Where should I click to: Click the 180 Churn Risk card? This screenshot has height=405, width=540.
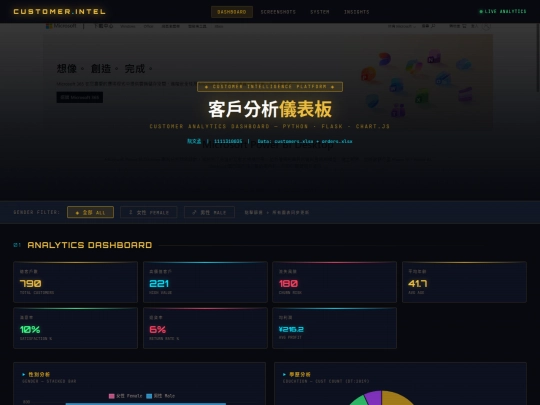pos(334,282)
